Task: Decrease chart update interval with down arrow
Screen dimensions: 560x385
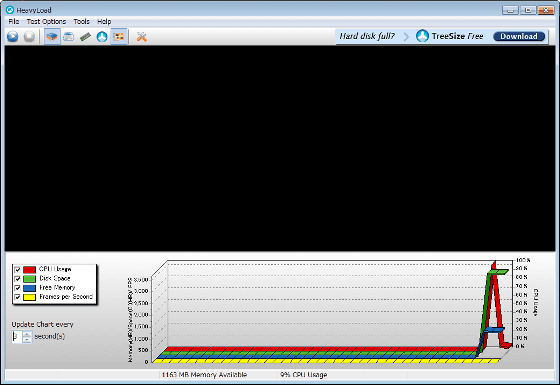Action: (27, 340)
